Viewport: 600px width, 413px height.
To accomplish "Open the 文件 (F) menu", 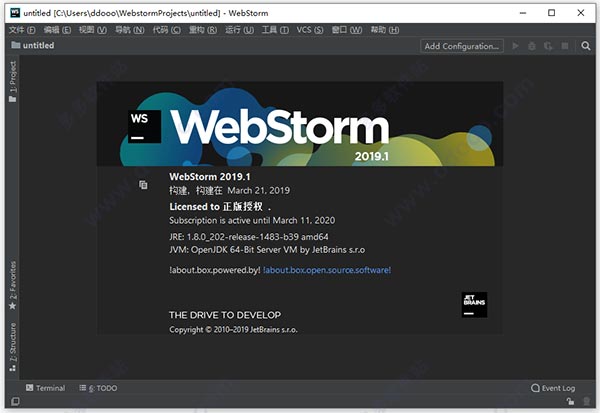I will pyautogui.click(x=22, y=30).
